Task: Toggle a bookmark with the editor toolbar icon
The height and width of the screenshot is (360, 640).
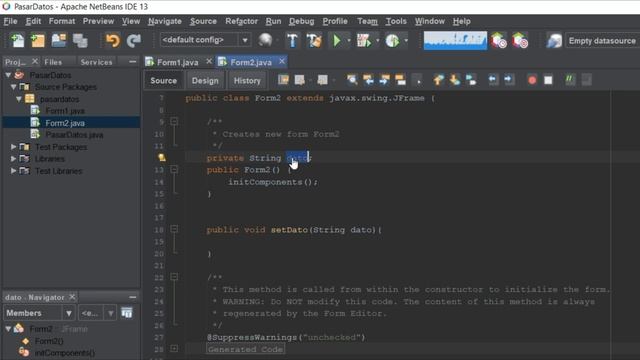Action: (471, 80)
